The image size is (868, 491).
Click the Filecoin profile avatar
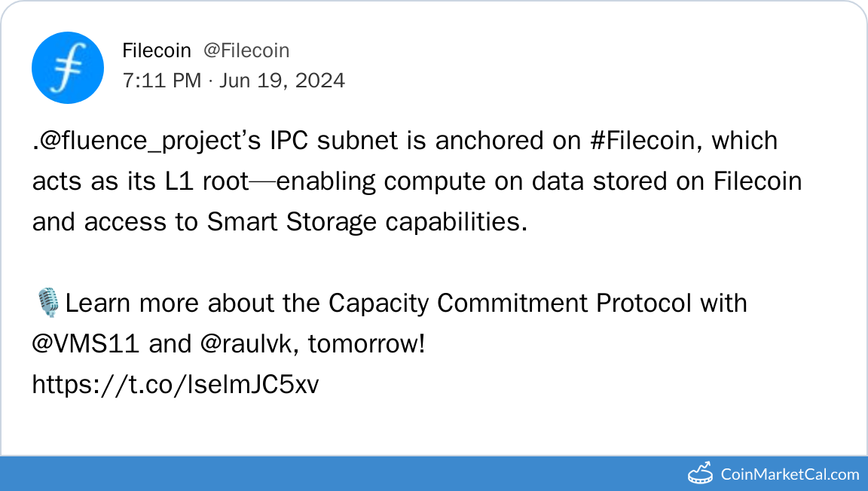(x=67, y=68)
